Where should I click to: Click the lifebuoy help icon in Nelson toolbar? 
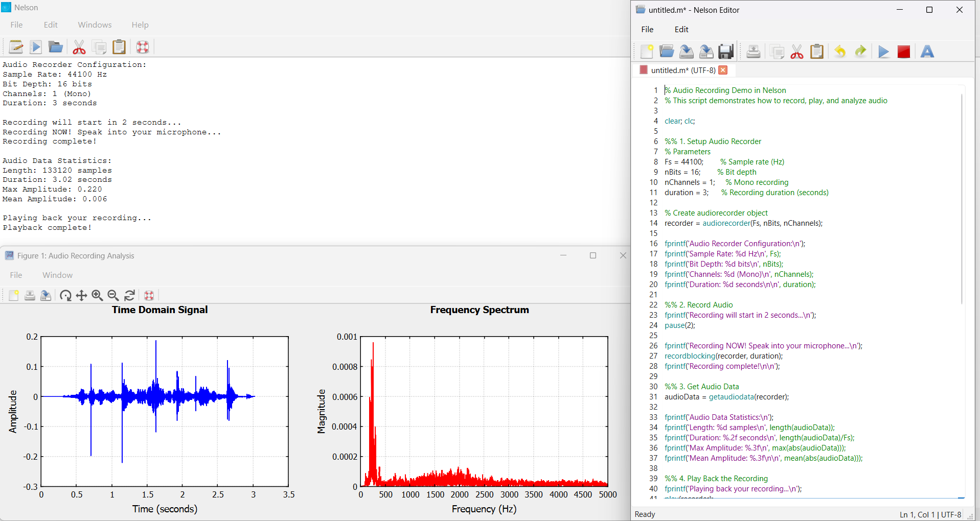pos(143,47)
